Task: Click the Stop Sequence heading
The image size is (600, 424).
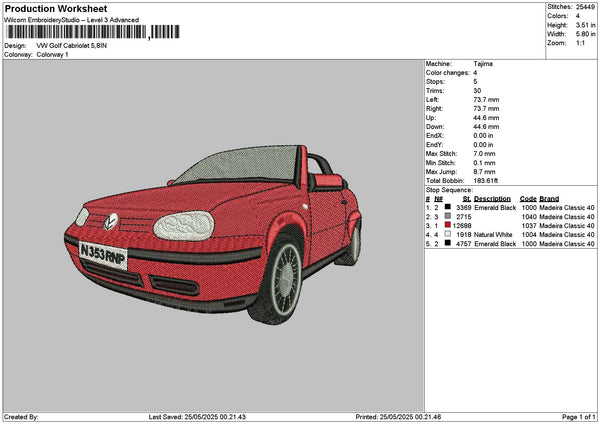Action: pos(450,190)
